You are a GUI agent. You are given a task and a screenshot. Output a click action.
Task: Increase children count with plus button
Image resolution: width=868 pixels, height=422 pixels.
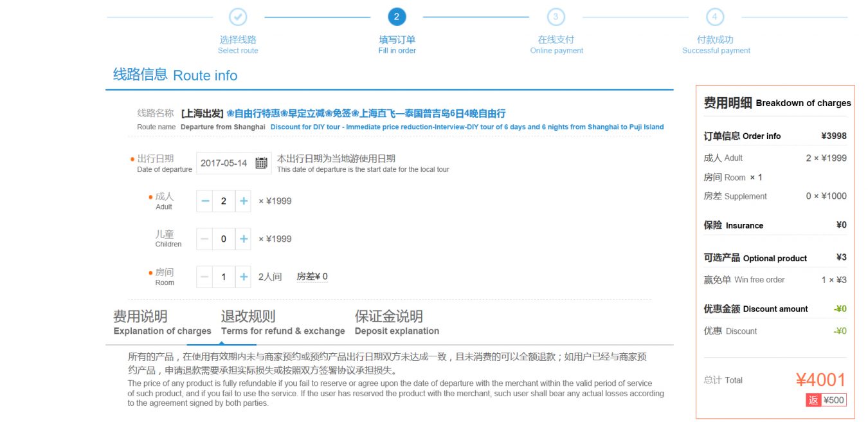pyautogui.click(x=244, y=239)
